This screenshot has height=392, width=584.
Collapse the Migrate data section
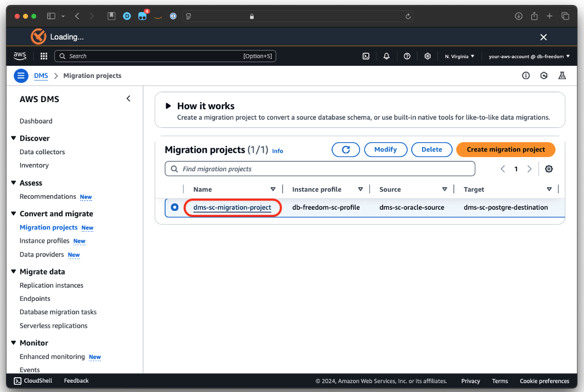[x=13, y=272]
